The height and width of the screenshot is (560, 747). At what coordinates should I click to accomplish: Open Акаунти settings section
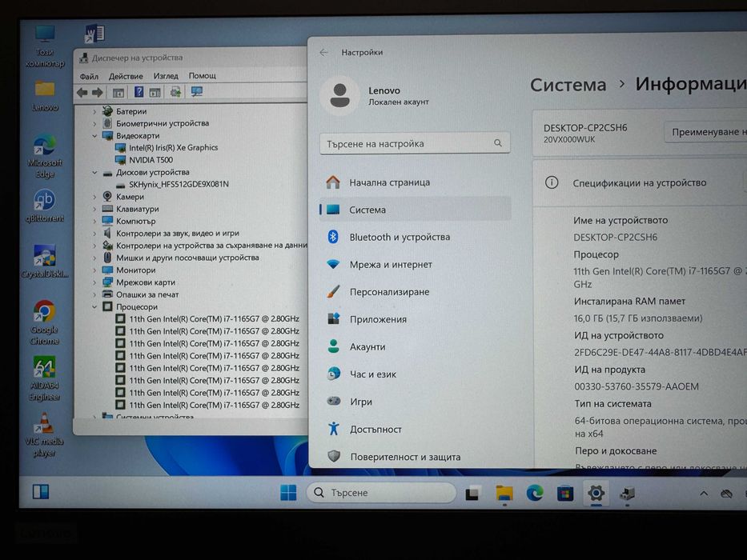coord(415,347)
